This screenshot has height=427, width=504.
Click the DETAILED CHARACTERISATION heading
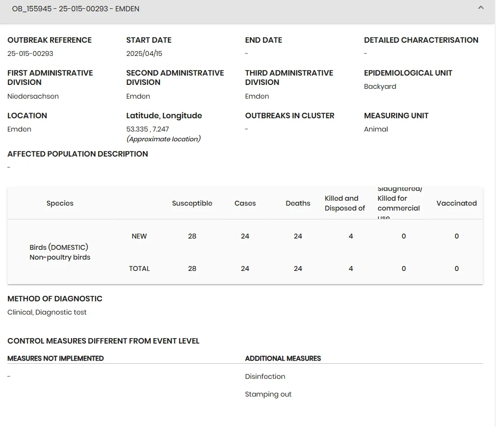(x=421, y=40)
